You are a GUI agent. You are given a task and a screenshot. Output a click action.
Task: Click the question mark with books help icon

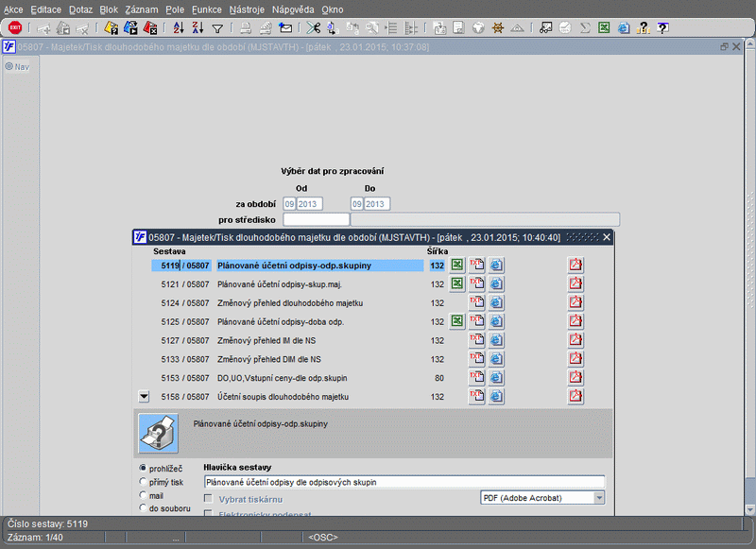[643, 28]
